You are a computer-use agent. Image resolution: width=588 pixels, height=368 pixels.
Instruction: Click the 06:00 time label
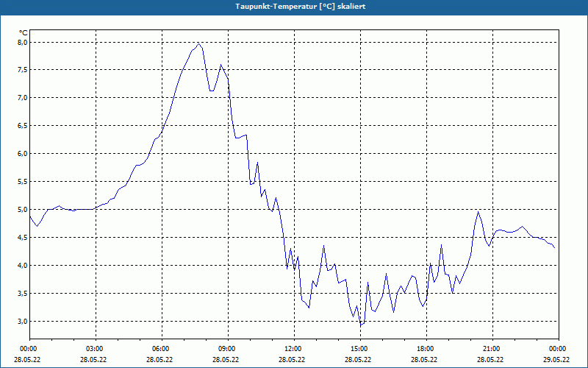(162, 349)
